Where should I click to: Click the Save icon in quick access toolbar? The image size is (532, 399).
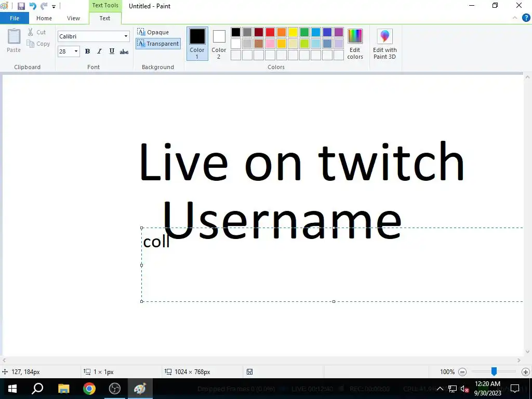tap(21, 6)
